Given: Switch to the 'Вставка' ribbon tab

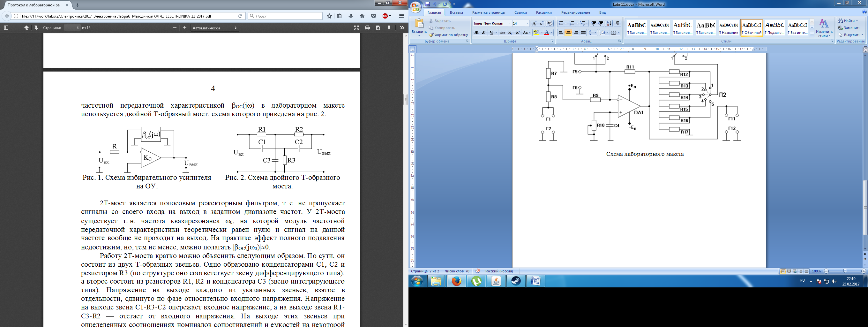Looking at the screenshot, I should [456, 12].
